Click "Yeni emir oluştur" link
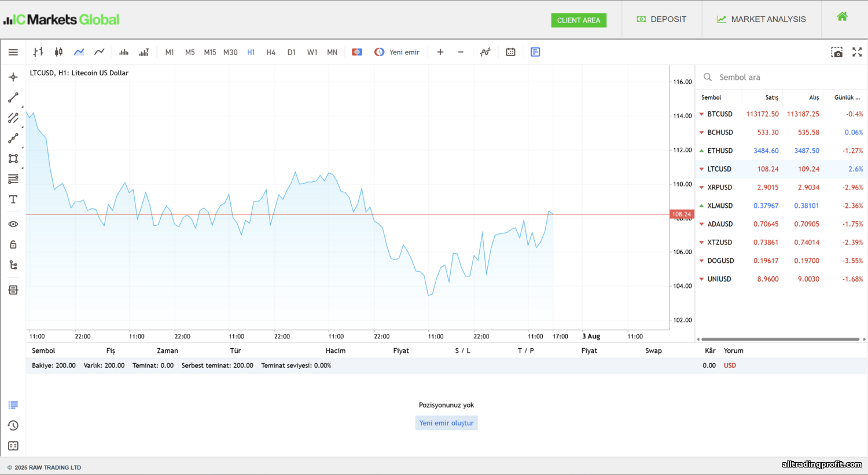Viewport: 868px width, 475px height. point(446,423)
